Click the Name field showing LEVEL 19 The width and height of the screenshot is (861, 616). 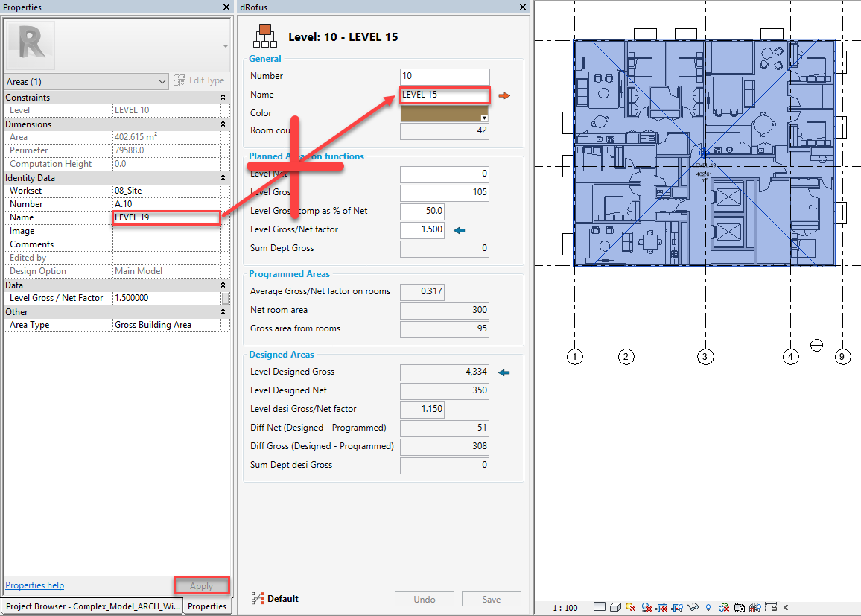165,217
